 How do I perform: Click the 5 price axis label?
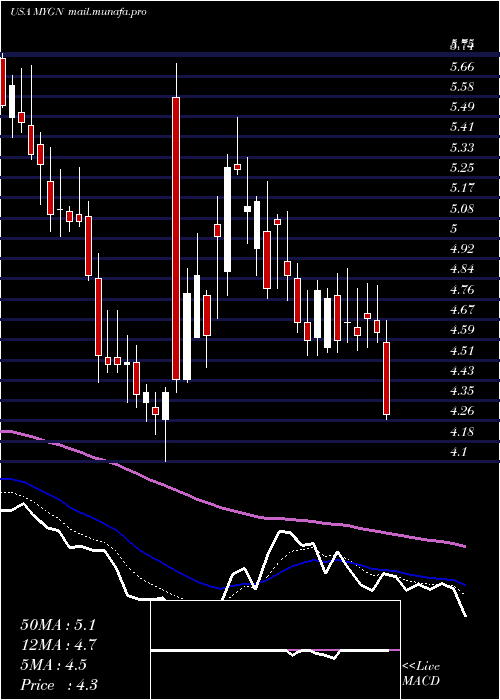click(454, 229)
